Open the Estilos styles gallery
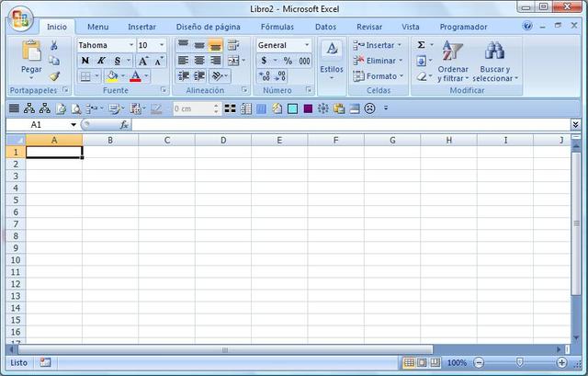 tap(332, 60)
